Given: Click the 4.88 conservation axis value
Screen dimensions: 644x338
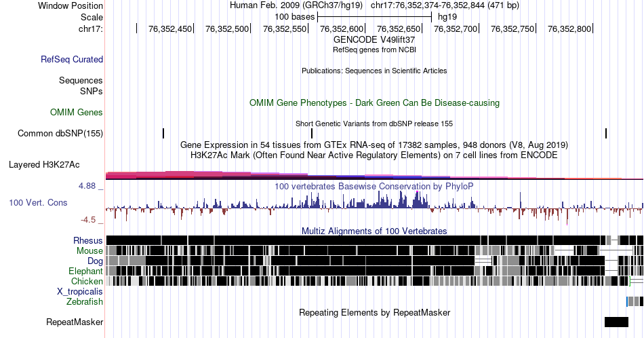Looking at the screenshot, I should pyautogui.click(x=87, y=186).
